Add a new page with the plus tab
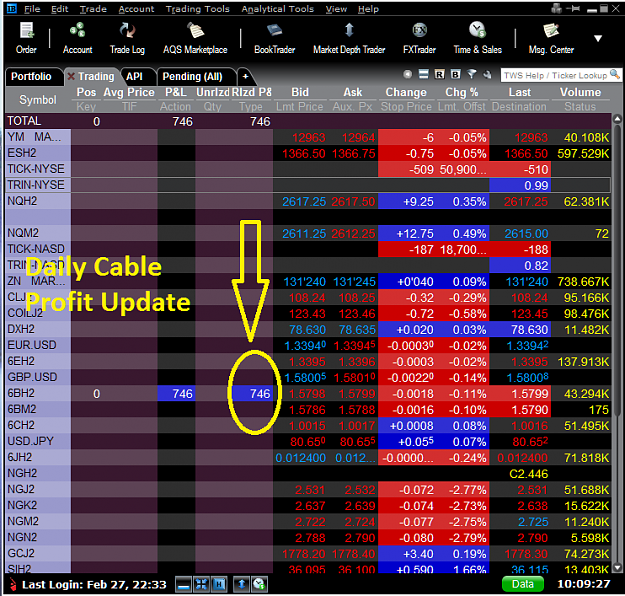625x596 pixels. [246, 76]
